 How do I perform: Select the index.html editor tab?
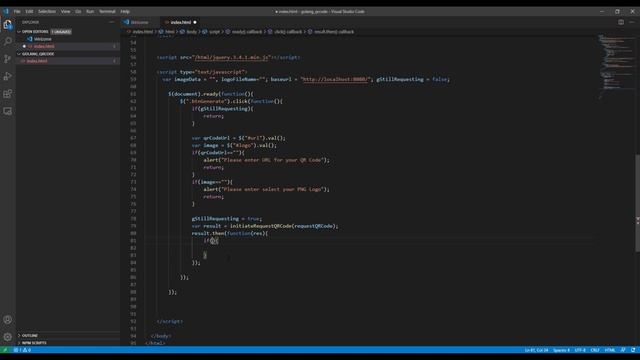(x=180, y=22)
